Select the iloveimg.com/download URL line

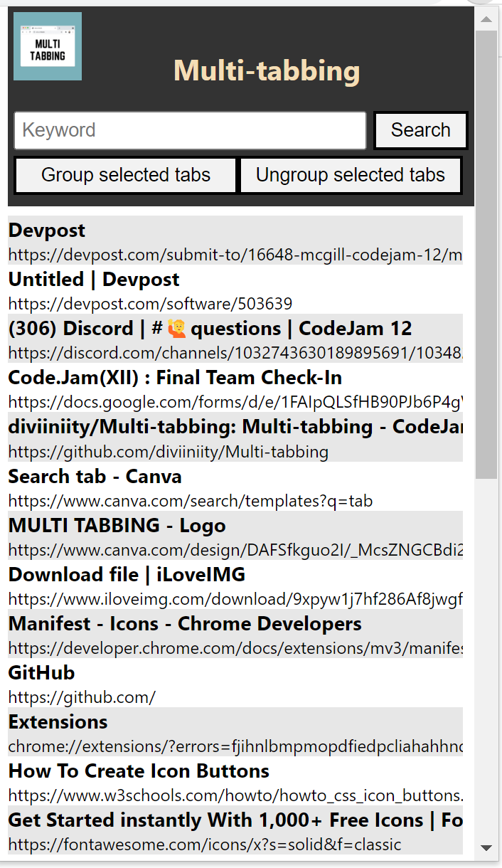(x=235, y=598)
